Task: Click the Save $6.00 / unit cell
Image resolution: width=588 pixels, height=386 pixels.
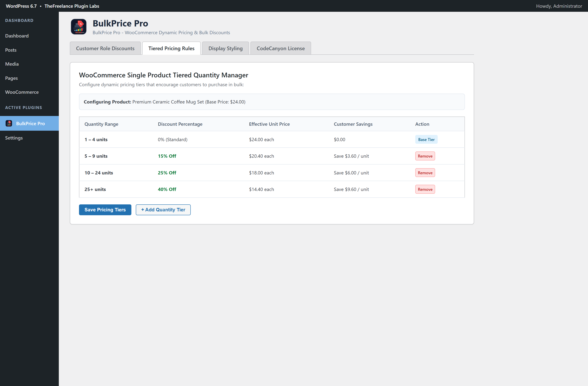Action: [351, 173]
